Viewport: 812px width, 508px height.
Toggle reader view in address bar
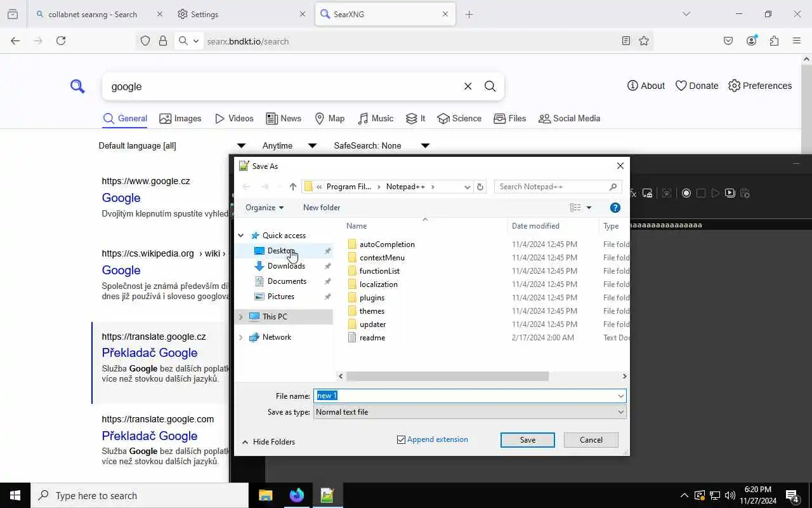(626, 41)
